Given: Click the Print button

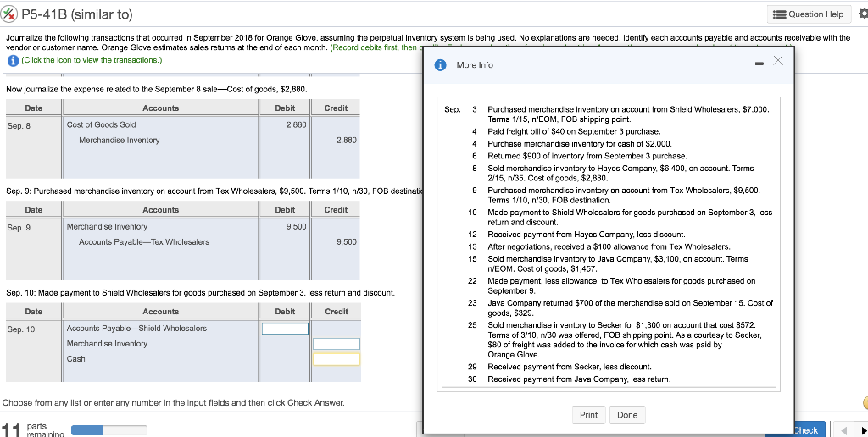Looking at the screenshot, I should (x=588, y=415).
